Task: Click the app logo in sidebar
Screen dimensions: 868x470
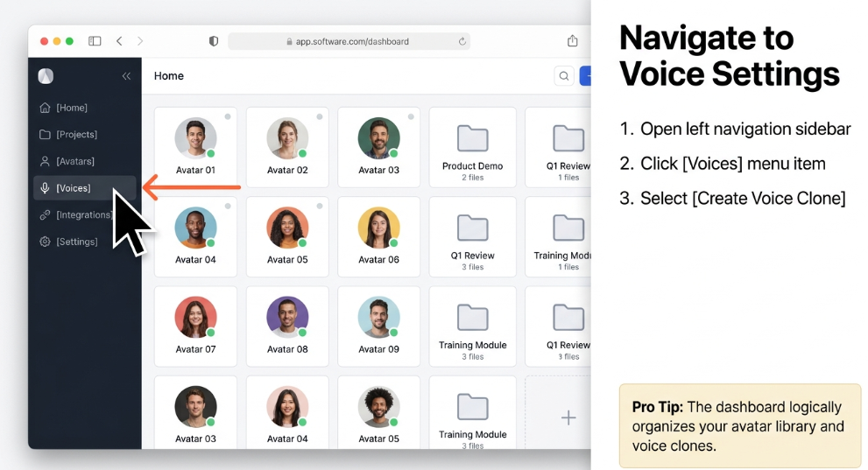Action: (46, 76)
